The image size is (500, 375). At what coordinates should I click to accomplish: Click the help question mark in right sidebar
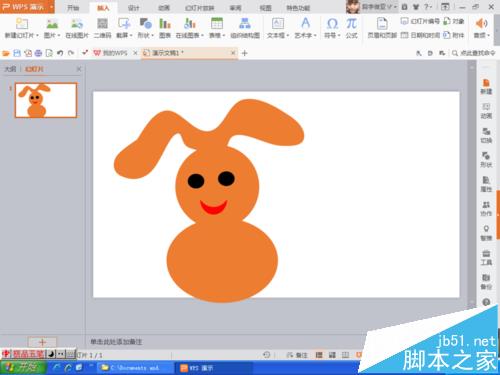click(486, 302)
